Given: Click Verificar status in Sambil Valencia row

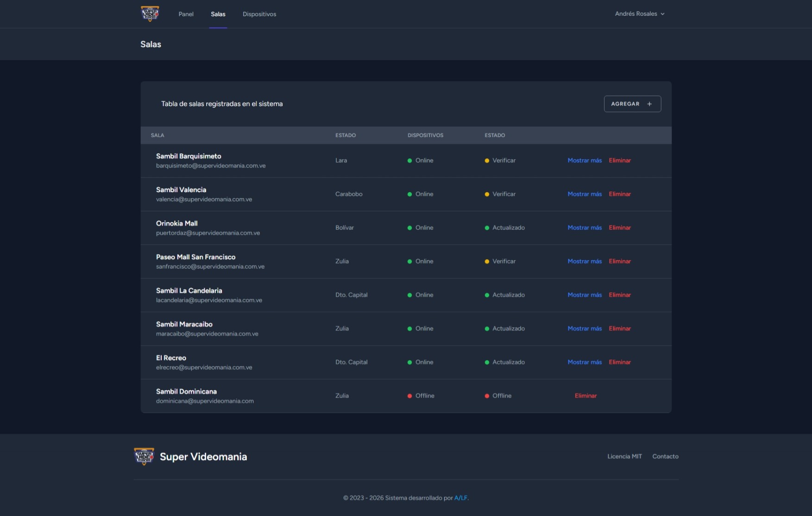Looking at the screenshot, I should click(500, 194).
